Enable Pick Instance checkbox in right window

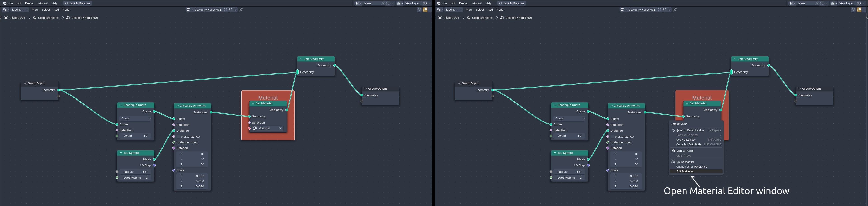612,137
